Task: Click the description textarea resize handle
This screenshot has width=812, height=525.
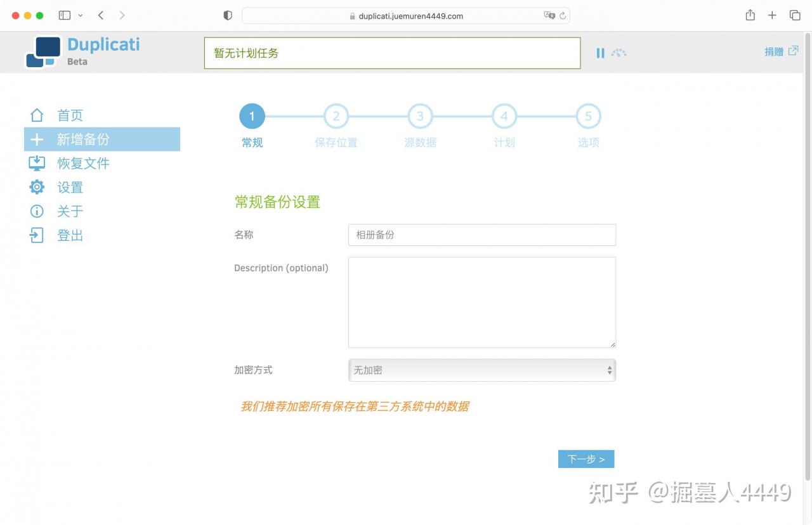Action: [x=612, y=344]
